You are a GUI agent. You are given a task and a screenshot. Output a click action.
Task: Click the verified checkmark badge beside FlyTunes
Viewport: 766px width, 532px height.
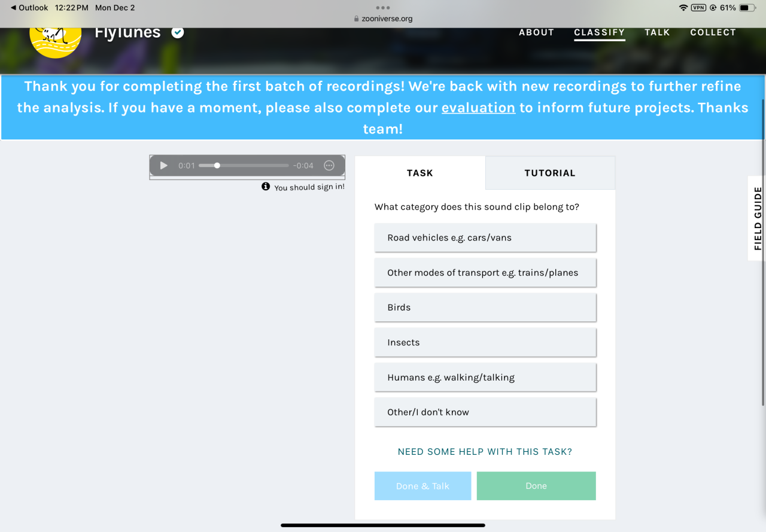click(x=178, y=32)
